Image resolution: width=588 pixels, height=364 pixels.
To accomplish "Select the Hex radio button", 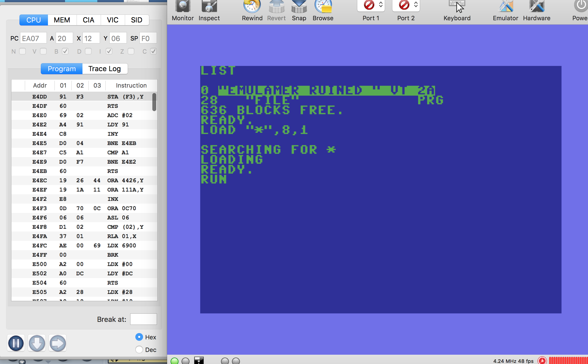I will click(x=139, y=337).
